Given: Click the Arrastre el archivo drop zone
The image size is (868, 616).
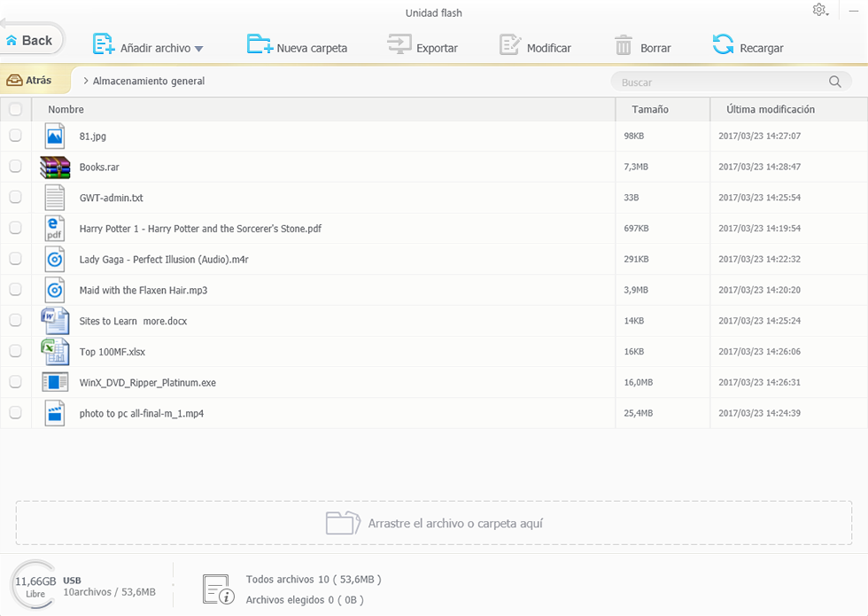Looking at the screenshot, I should pyautogui.click(x=434, y=523).
